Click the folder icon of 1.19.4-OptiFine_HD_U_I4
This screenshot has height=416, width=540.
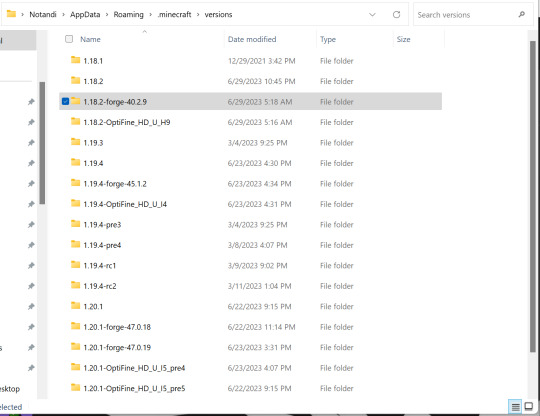pos(75,203)
